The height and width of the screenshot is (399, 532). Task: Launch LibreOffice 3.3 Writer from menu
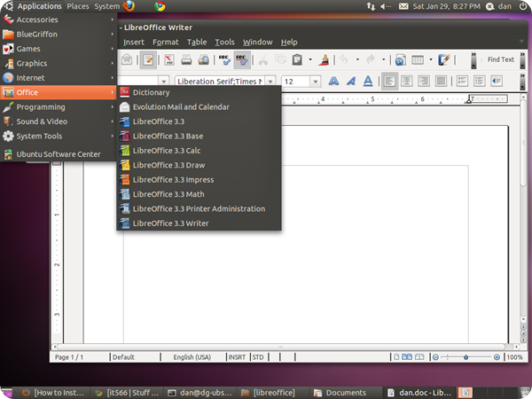pos(199,223)
